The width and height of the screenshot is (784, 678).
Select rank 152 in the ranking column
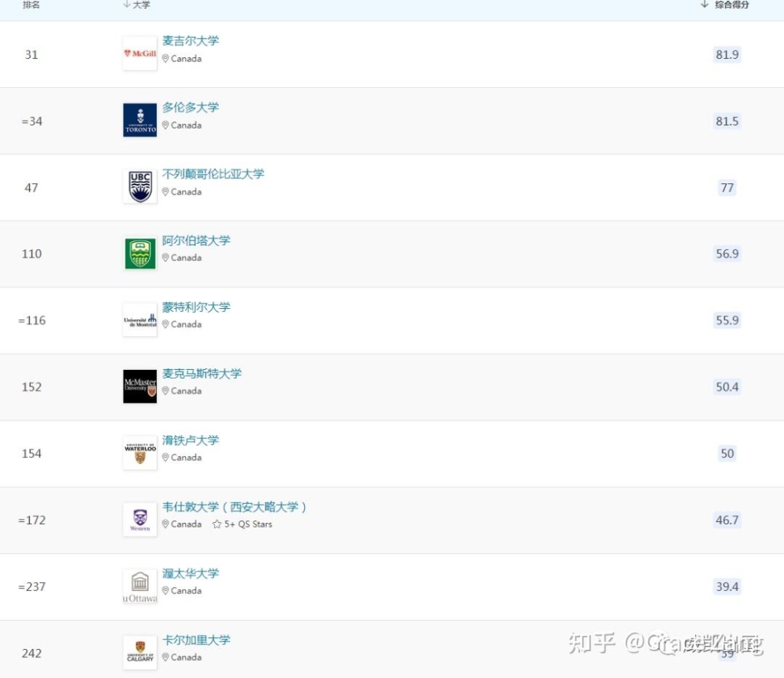coord(31,386)
